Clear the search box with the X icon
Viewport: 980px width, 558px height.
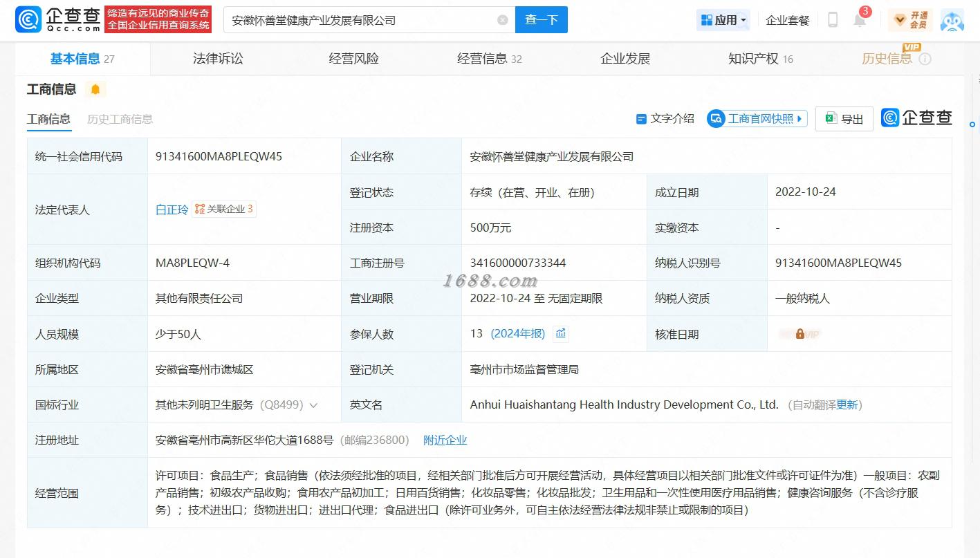click(x=503, y=20)
